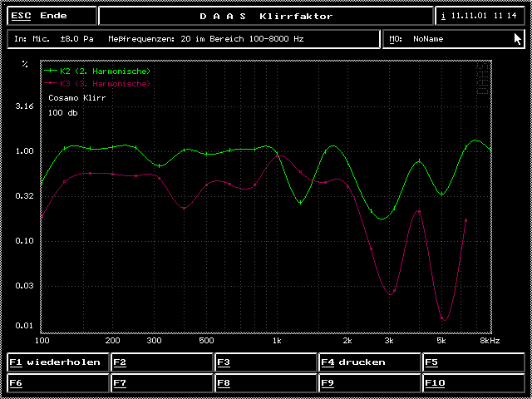Screen dimensions: 532x399
Task: Click the empty F2 function key
Action: click(162, 362)
